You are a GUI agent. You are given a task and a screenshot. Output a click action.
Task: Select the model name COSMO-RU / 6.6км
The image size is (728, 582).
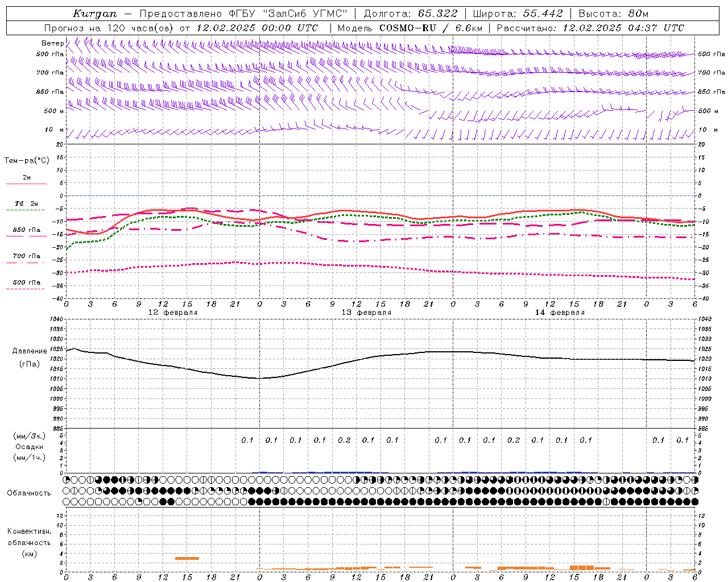[x=431, y=28]
